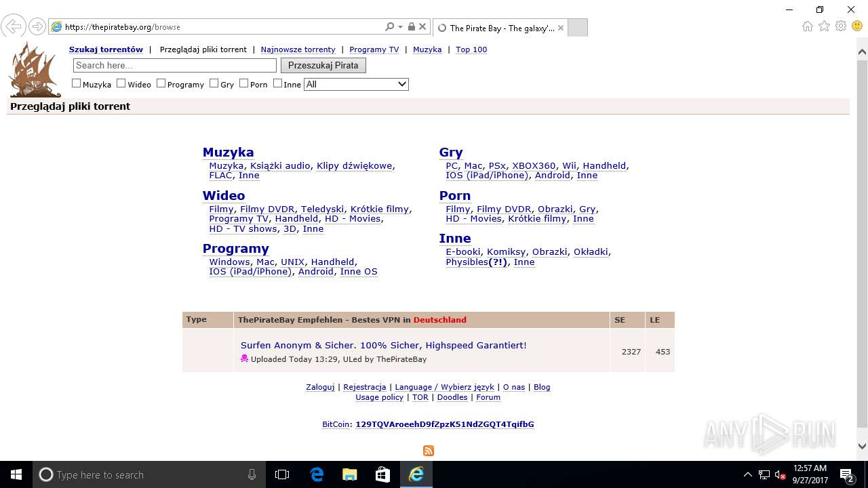Go forward with the browser forward arrow
Image resolution: width=868 pixels, height=488 pixels.
tap(37, 26)
